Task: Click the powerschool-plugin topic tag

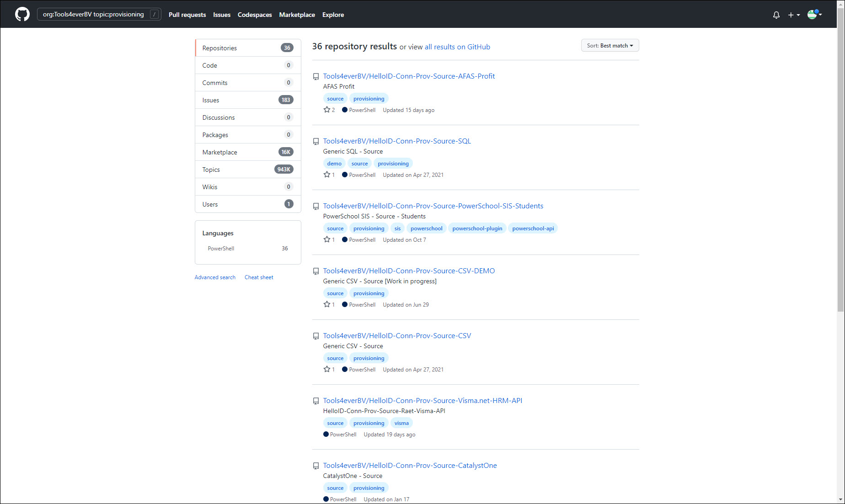Action: point(477,228)
